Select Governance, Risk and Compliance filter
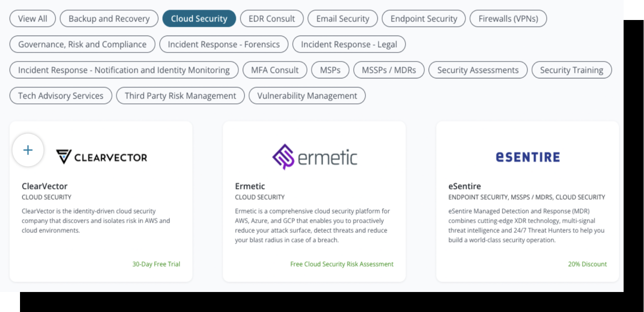Screen dimensions: 644x312 pyautogui.click(x=82, y=44)
